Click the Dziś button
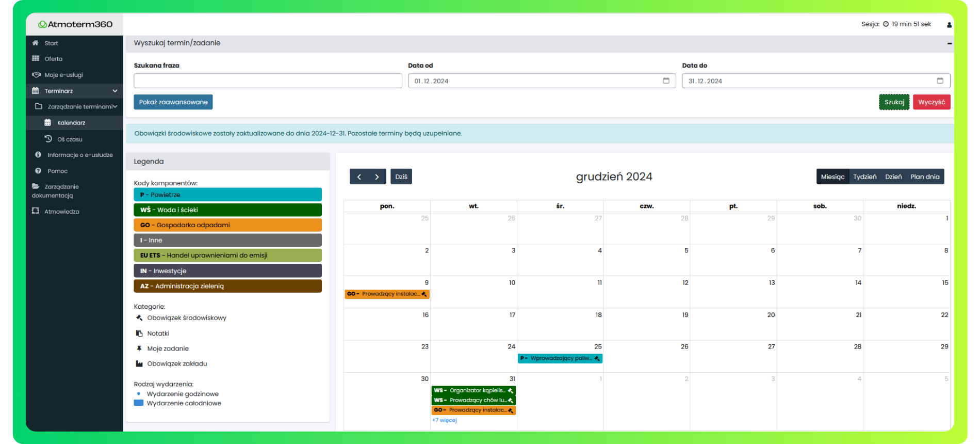 401,177
